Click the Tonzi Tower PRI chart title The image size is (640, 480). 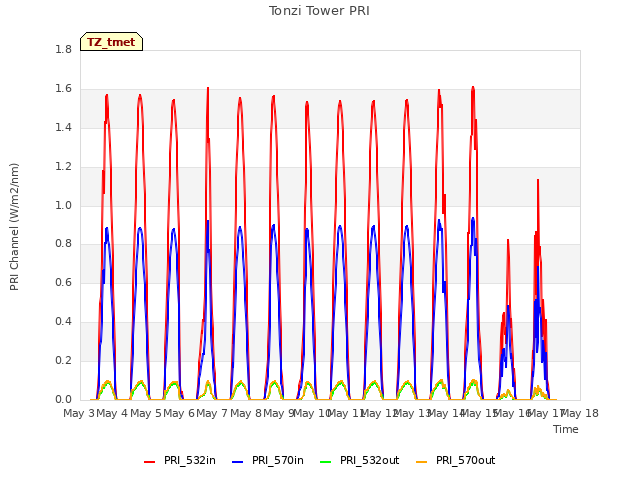pos(319,11)
